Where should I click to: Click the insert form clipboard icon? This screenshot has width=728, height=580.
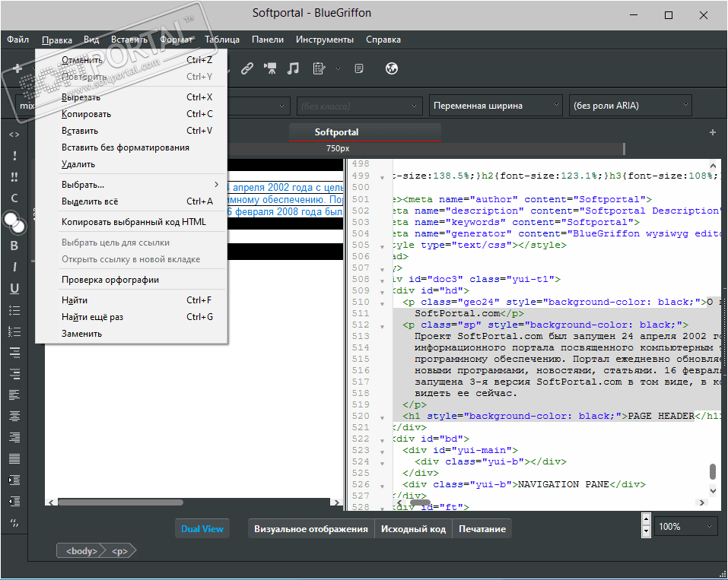(x=319, y=68)
